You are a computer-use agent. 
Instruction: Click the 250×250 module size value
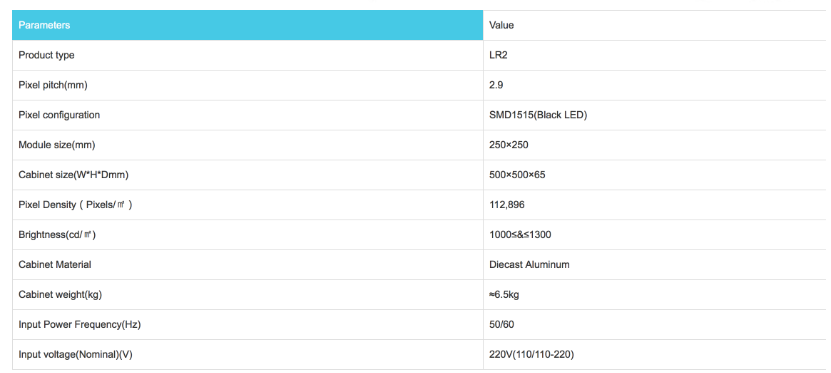(509, 145)
